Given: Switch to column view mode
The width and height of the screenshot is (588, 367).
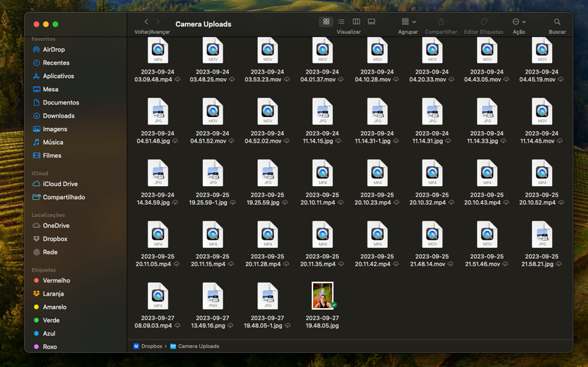Looking at the screenshot, I should pyautogui.click(x=356, y=22).
